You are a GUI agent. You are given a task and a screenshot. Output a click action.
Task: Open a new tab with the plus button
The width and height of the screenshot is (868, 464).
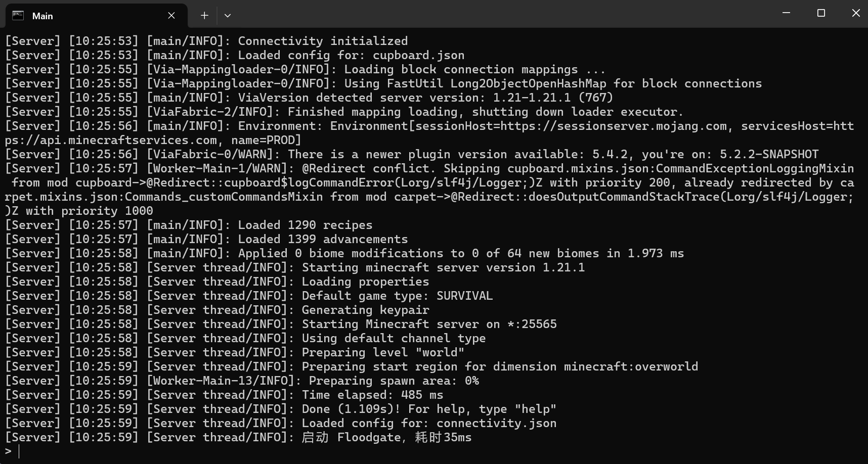(x=204, y=16)
